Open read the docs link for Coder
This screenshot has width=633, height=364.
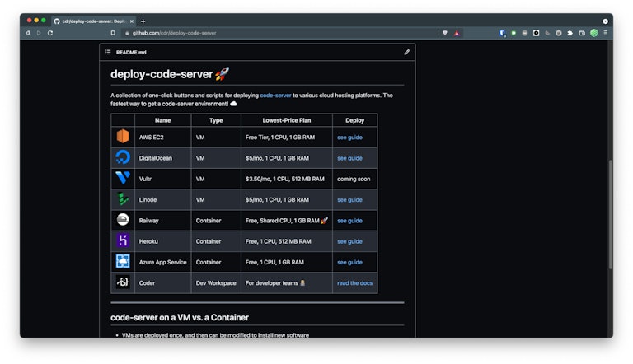click(x=354, y=283)
